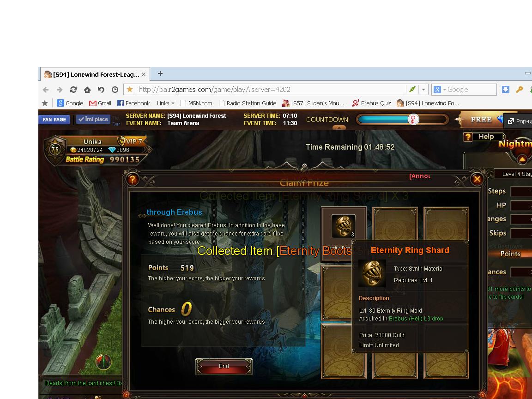Click the Countdown progress bar marker
This screenshot has width=532, height=399.
click(x=413, y=120)
